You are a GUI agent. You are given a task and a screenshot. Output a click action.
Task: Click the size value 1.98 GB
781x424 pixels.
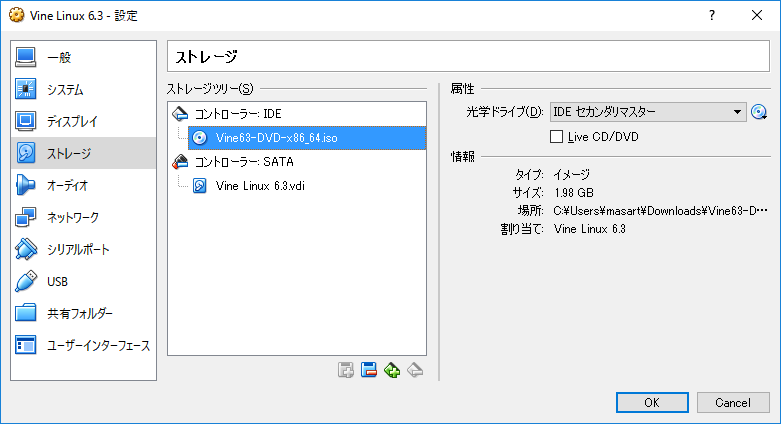(x=574, y=193)
